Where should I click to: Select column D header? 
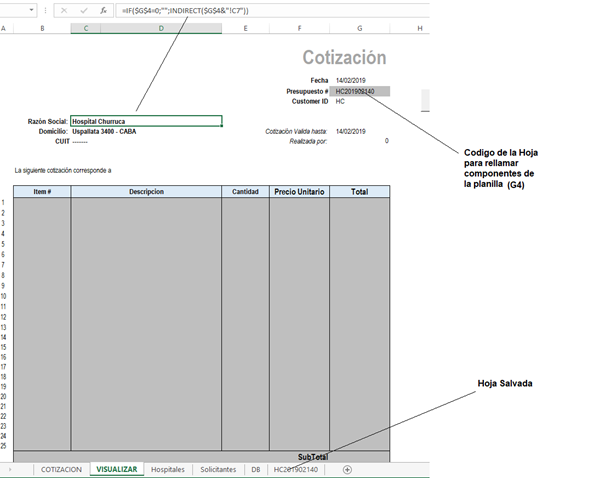(161, 28)
